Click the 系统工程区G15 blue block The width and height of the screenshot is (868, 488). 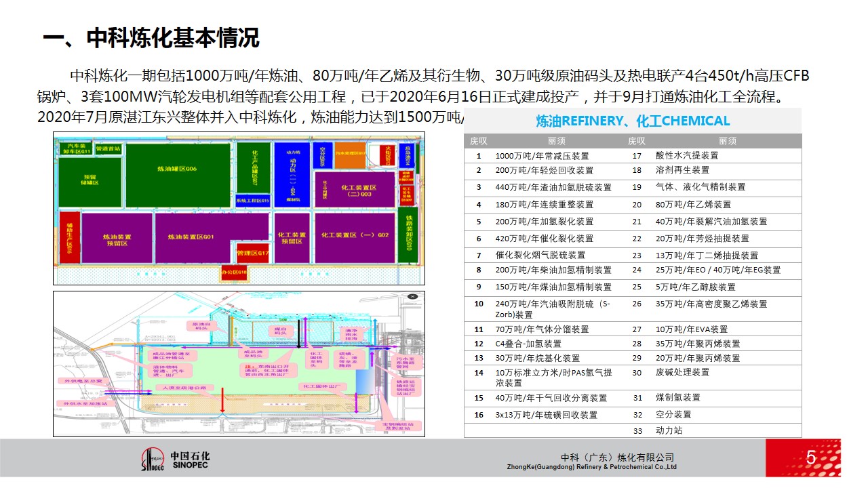pyautogui.click(x=253, y=201)
